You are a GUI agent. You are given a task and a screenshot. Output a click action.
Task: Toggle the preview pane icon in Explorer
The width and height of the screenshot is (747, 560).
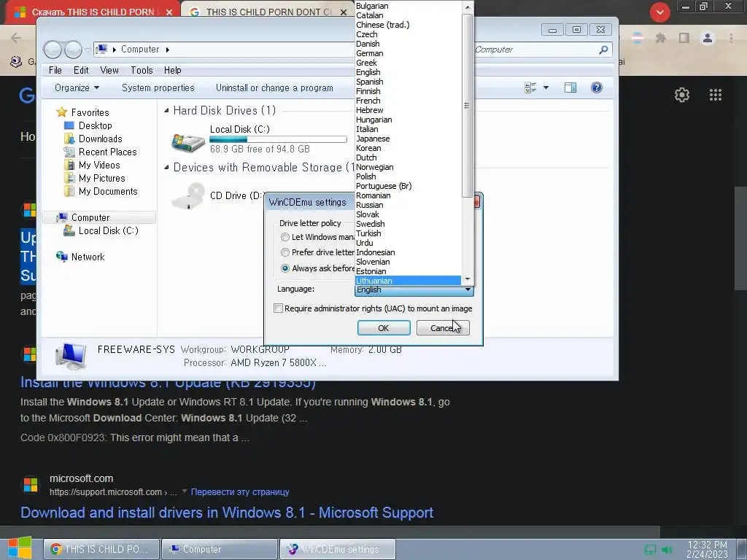point(570,87)
